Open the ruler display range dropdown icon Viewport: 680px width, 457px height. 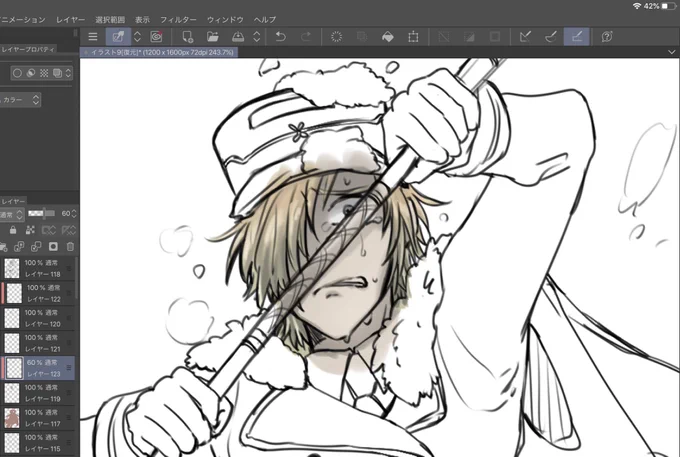pos(69,230)
